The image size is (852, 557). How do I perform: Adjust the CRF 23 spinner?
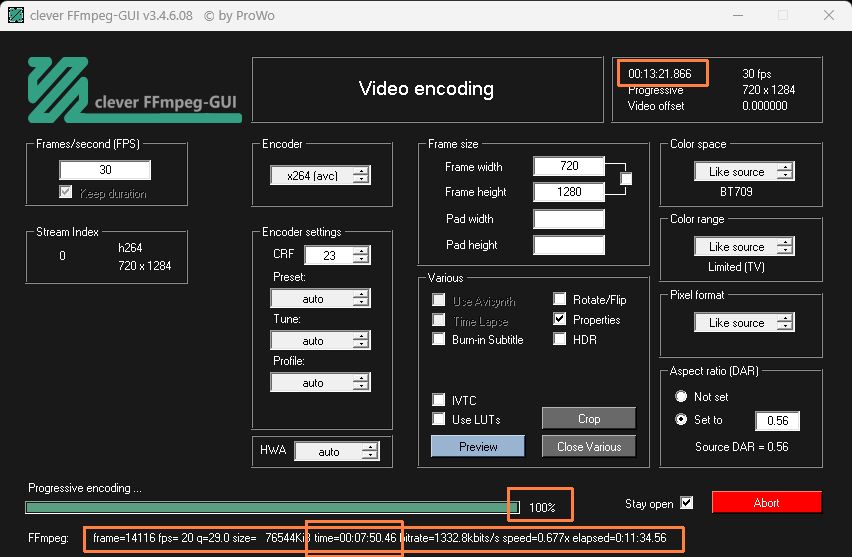(x=337, y=255)
